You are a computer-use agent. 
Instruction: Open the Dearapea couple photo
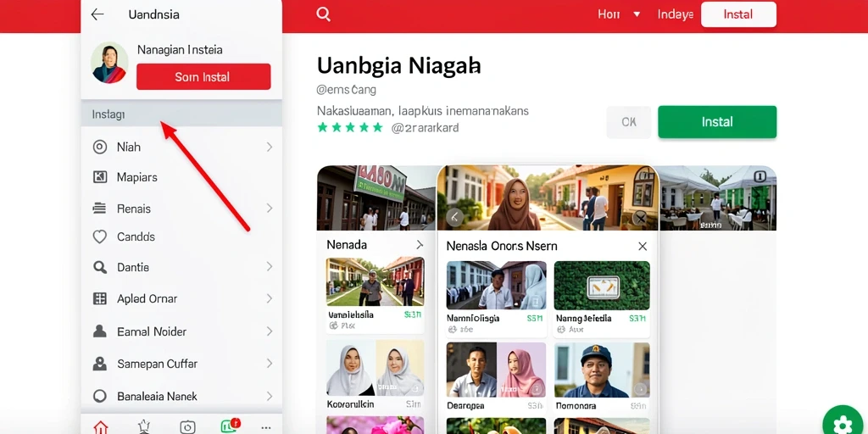pyautogui.click(x=496, y=370)
